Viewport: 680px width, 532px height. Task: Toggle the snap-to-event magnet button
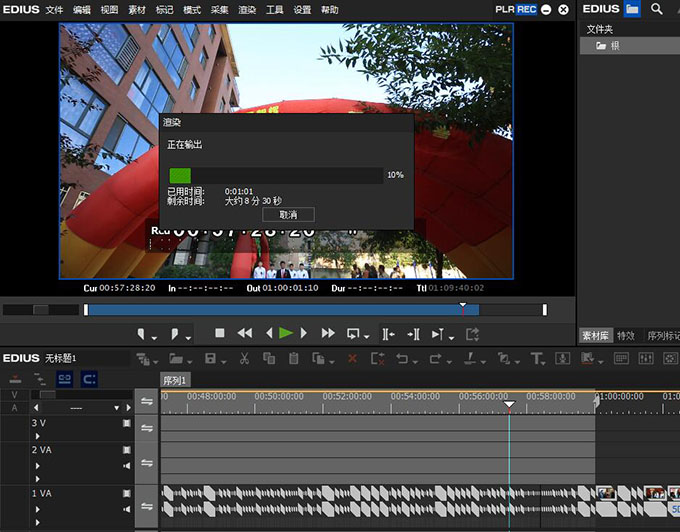(89, 379)
